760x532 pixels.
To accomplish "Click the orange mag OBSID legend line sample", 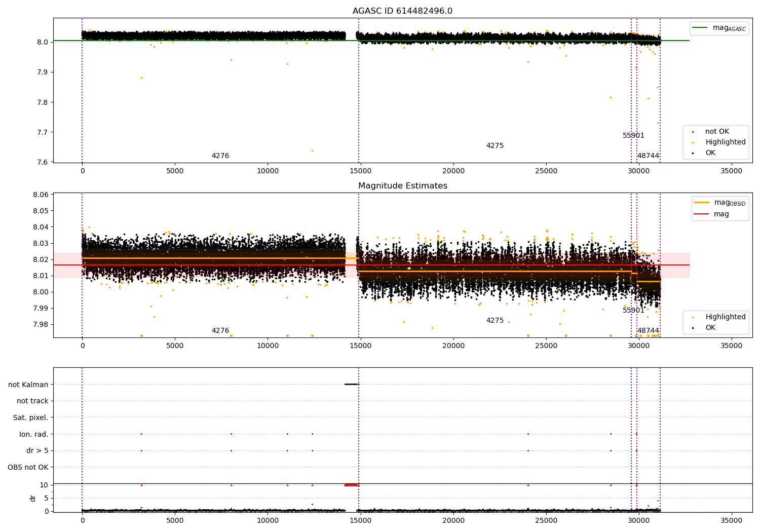I will (701, 203).
